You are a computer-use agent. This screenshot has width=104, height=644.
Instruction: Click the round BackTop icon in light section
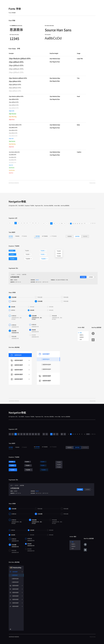click(93, 333)
